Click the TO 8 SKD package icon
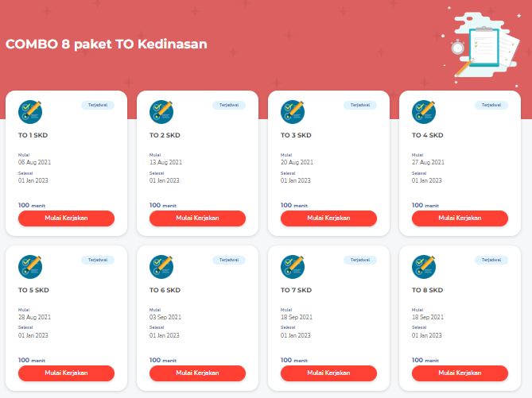The height and width of the screenshot is (398, 532). [x=424, y=267]
